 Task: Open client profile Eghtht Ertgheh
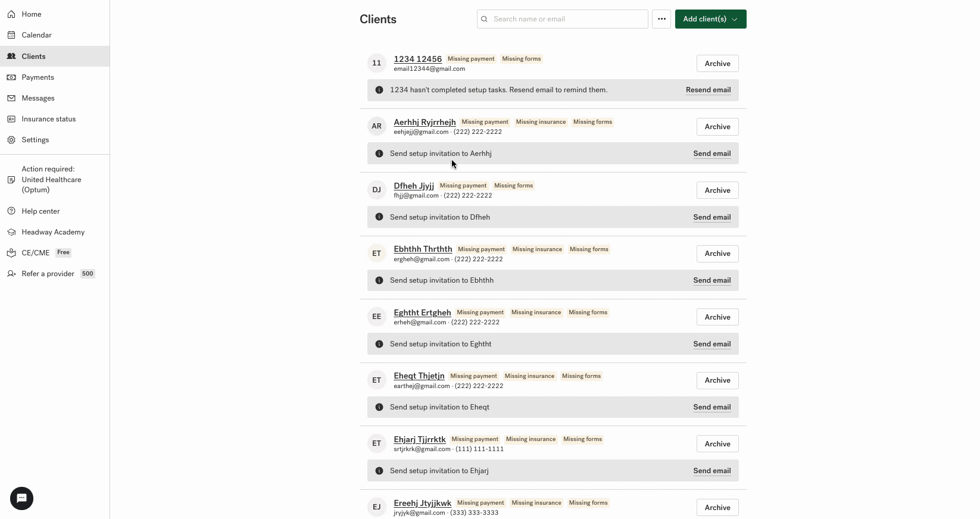click(x=422, y=312)
